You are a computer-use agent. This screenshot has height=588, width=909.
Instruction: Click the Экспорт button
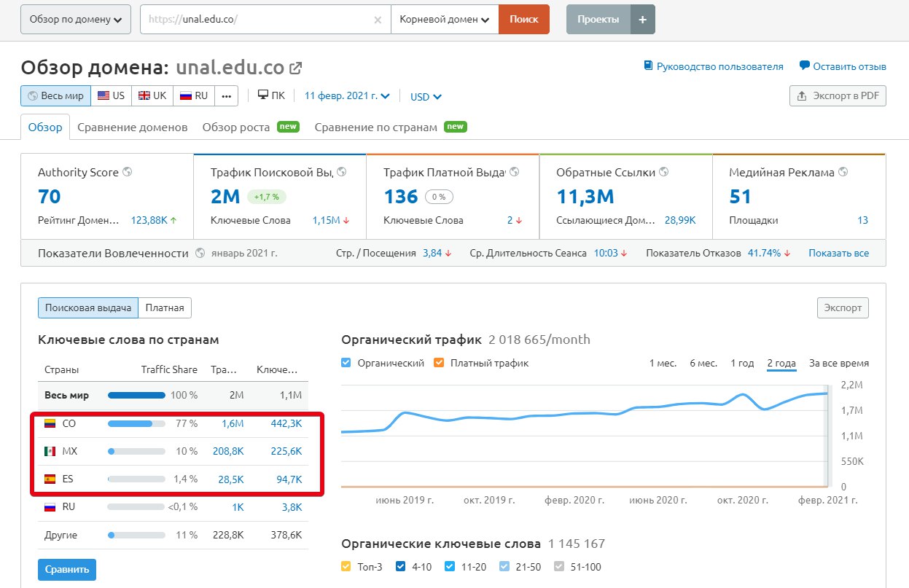point(843,307)
